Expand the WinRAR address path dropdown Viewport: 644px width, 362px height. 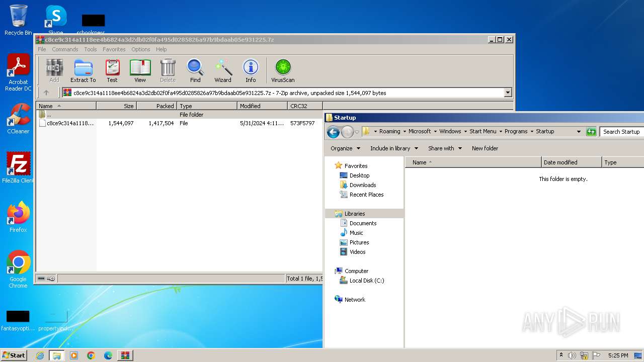click(508, 93)
